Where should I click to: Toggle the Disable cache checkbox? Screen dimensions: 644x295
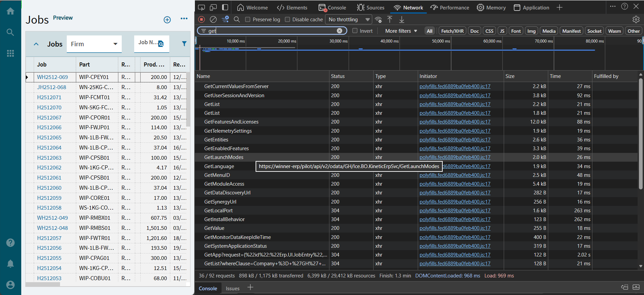pos(287,20)
